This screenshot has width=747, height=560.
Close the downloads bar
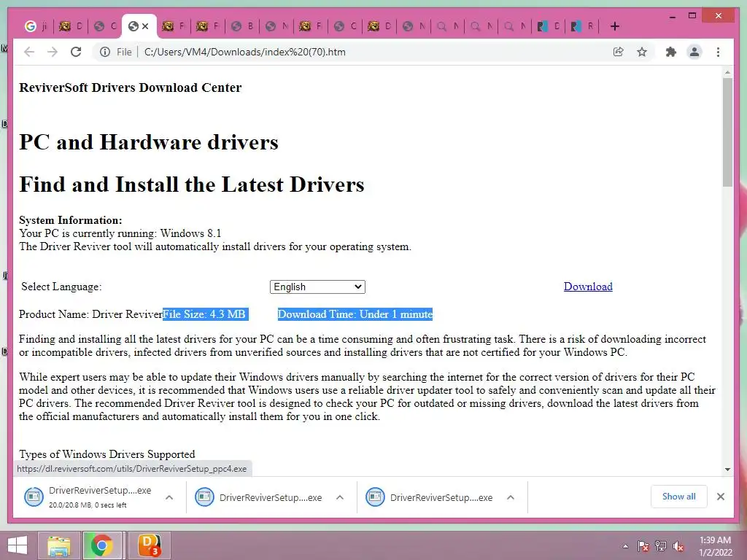click(x=720, y=497)
